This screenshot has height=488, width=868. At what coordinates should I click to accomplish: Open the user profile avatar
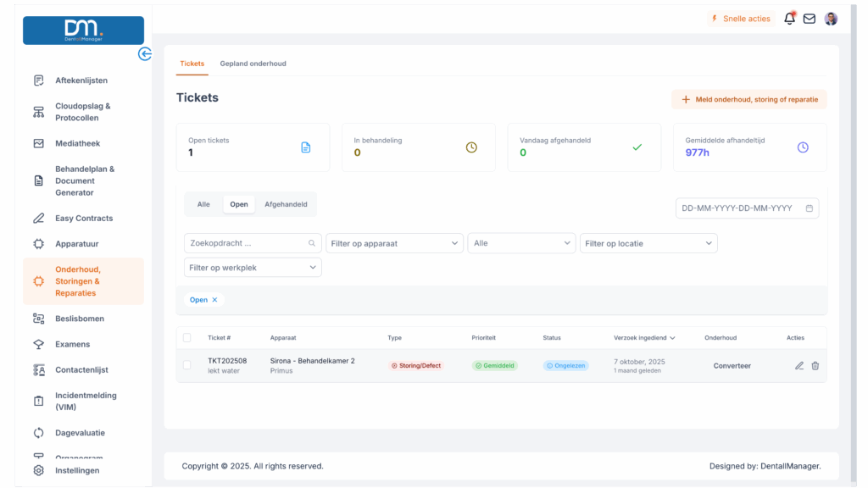831,19
